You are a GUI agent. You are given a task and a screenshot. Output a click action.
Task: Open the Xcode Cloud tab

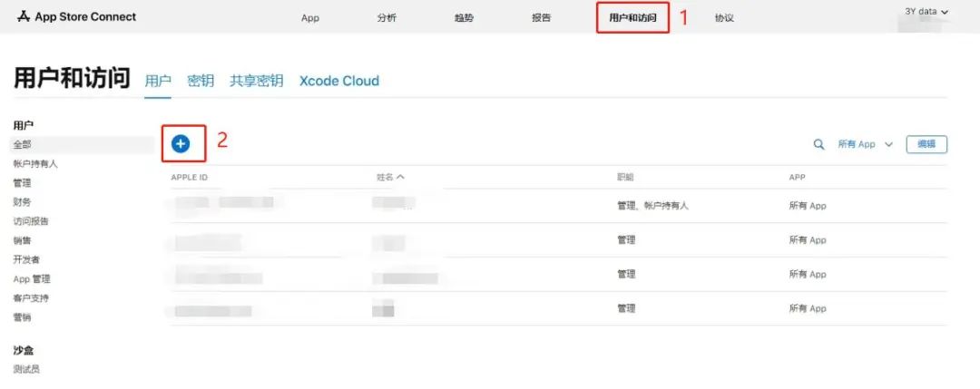[339, 81]
